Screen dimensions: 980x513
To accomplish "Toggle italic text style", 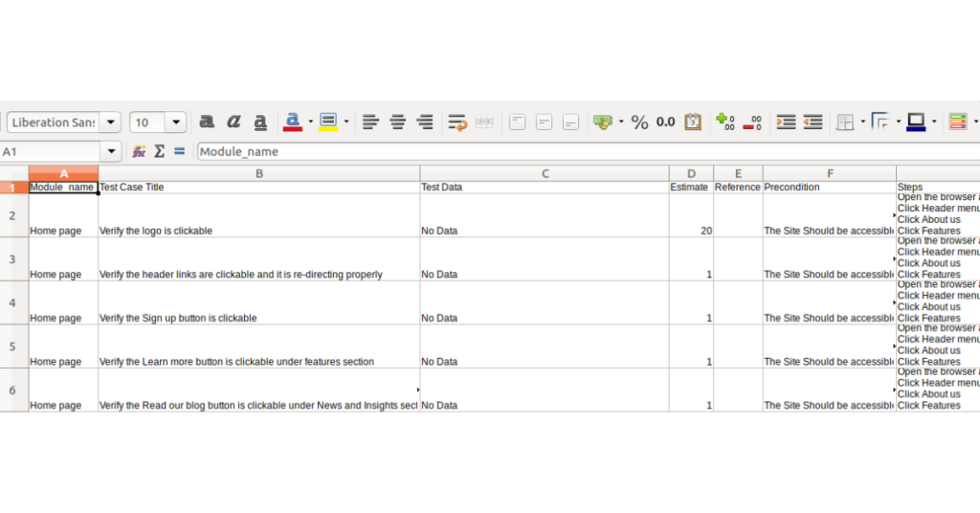I will [234, 123].
